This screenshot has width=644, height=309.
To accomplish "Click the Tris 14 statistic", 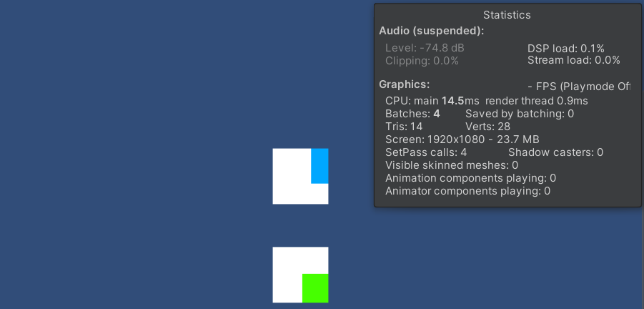I will pos(404,127).
